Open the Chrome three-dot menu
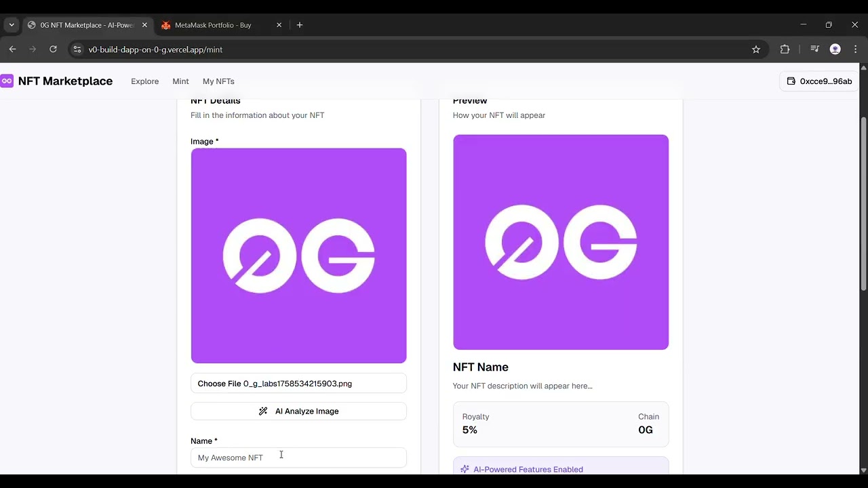868x488 pixels. click(x=855, y=49)
